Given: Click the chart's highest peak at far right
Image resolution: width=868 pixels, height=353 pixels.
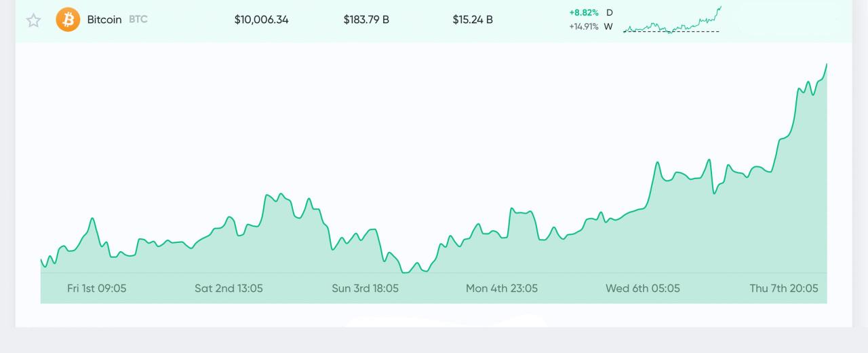Looking at the screenshot, I should pyautogui.click(x=827, y=64).
